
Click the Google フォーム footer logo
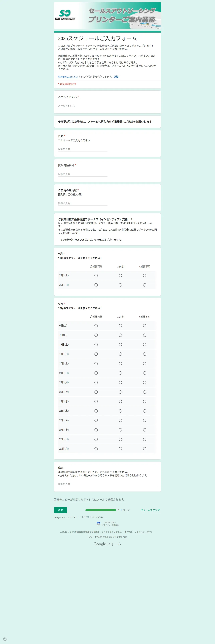pyautogui.click(x=107, y=544)
